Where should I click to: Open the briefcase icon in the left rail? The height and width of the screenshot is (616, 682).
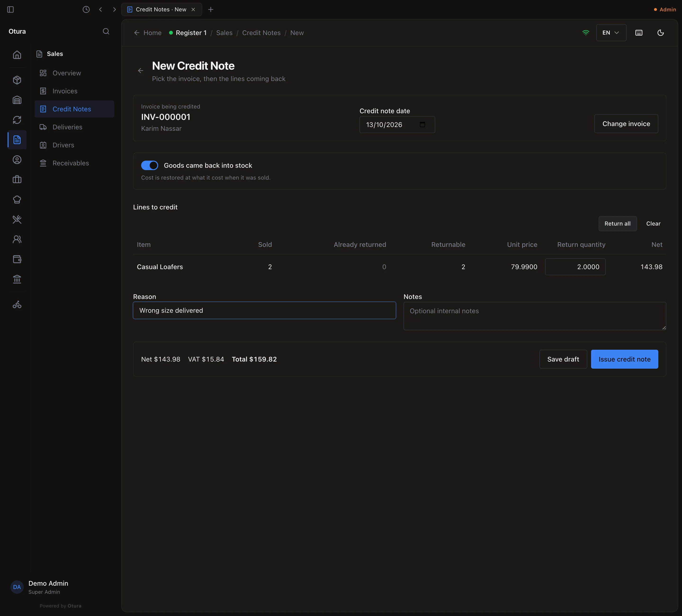(x=17, y=180)
